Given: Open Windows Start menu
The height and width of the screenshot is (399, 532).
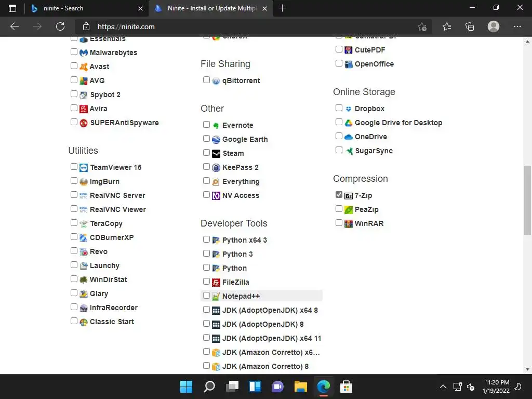Looking at the screenshot, I should click(186, 387).
